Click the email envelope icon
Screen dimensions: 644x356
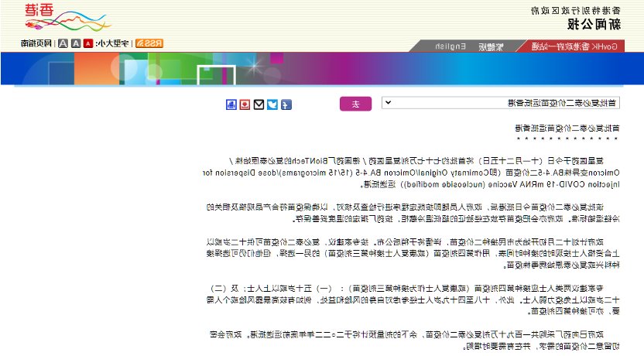[x=259, y=104]
